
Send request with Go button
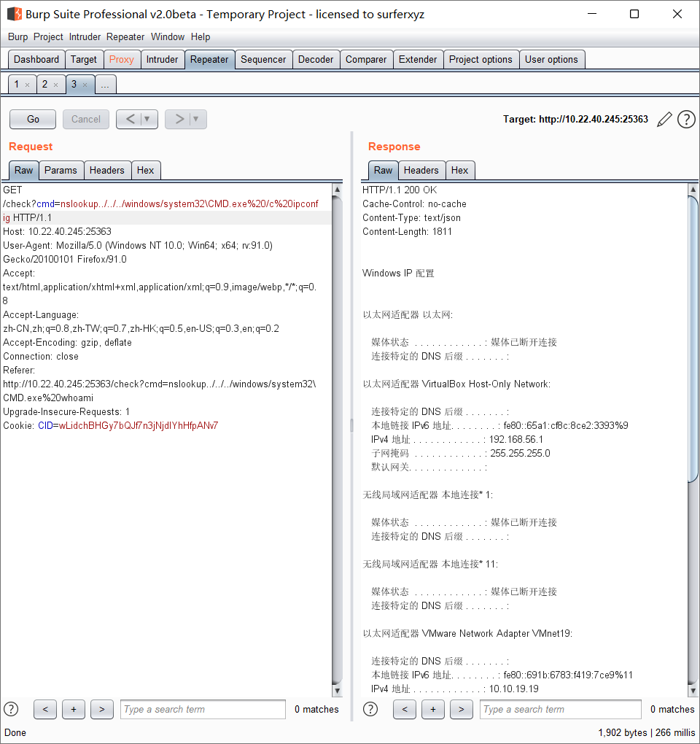click(33, 119)
